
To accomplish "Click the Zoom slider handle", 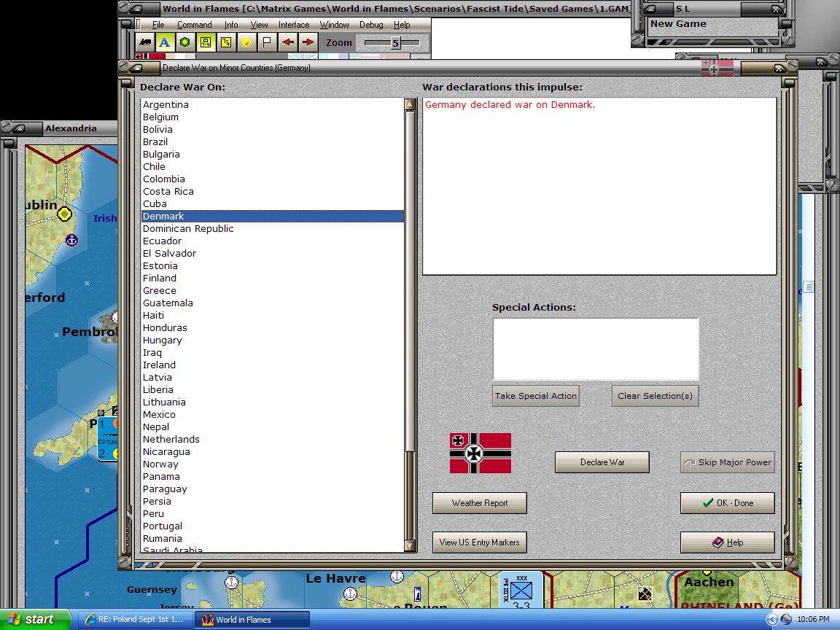I will [x=395, y=43].
